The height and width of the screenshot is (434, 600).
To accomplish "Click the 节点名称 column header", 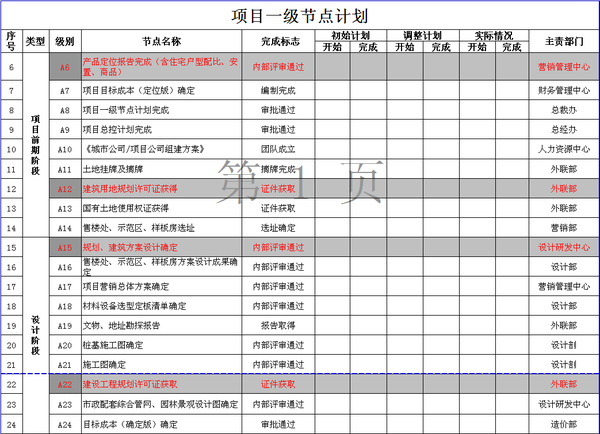I will (x=161, y=41).
